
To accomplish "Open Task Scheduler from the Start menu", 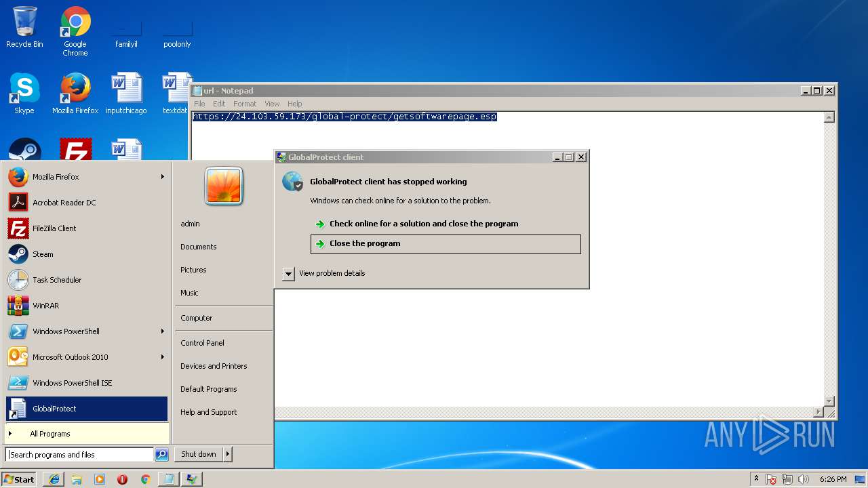I will [87, 280].
